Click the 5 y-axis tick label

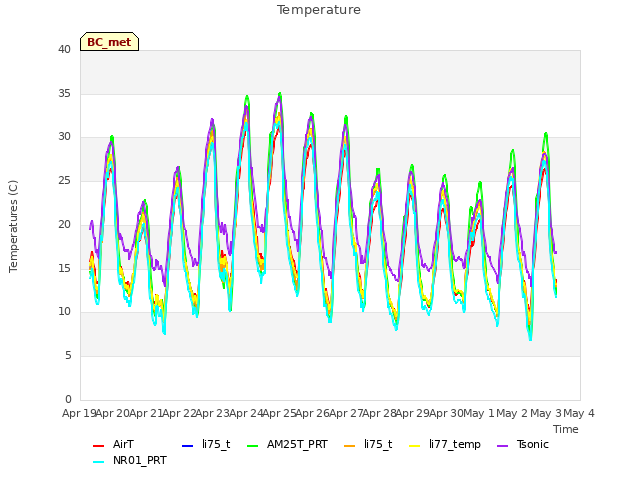pyautogui.click(x=68, y=356)
